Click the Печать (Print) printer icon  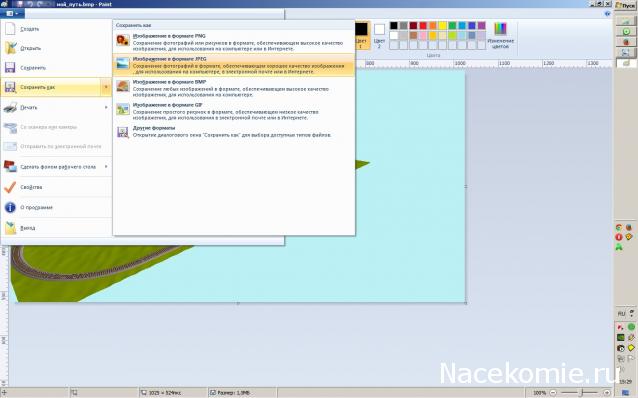point(10,107)
